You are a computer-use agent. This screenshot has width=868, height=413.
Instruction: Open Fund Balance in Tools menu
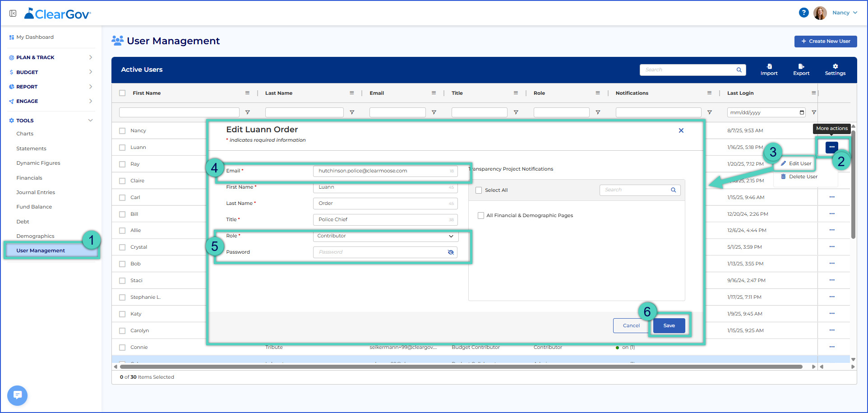point(34,207)
